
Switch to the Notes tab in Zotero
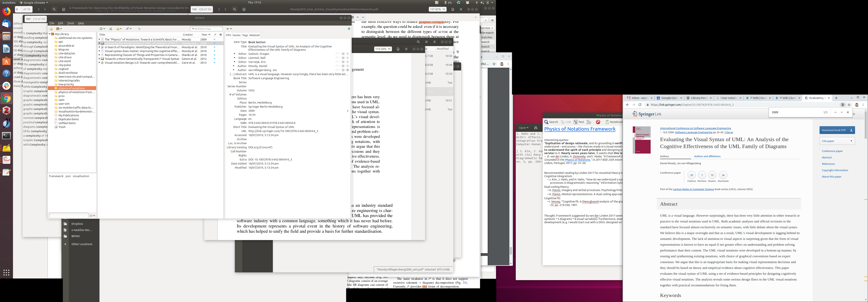pyautogui.click(x=237, y=35)
